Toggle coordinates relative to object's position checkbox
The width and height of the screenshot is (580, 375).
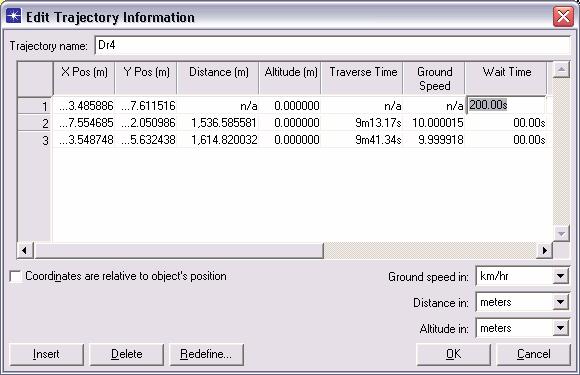(x=15, y=276)
